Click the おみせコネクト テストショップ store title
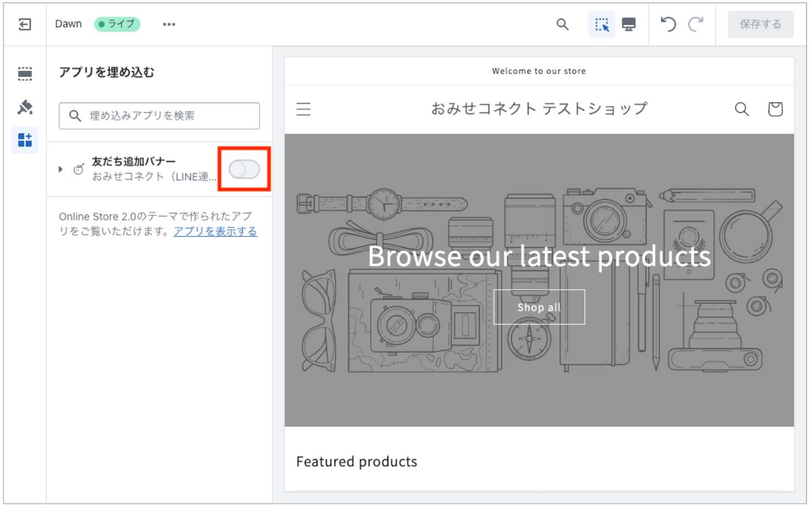 click(x=539, y=109)
